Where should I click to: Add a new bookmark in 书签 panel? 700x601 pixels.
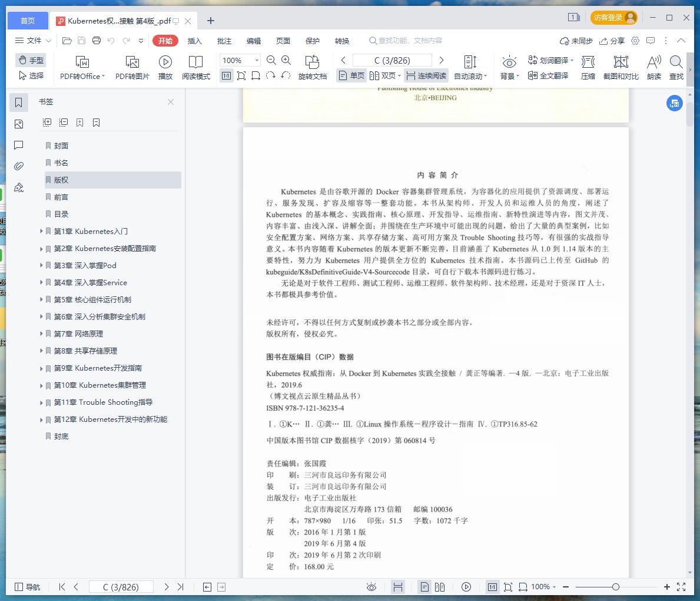[x=80, y=123]
